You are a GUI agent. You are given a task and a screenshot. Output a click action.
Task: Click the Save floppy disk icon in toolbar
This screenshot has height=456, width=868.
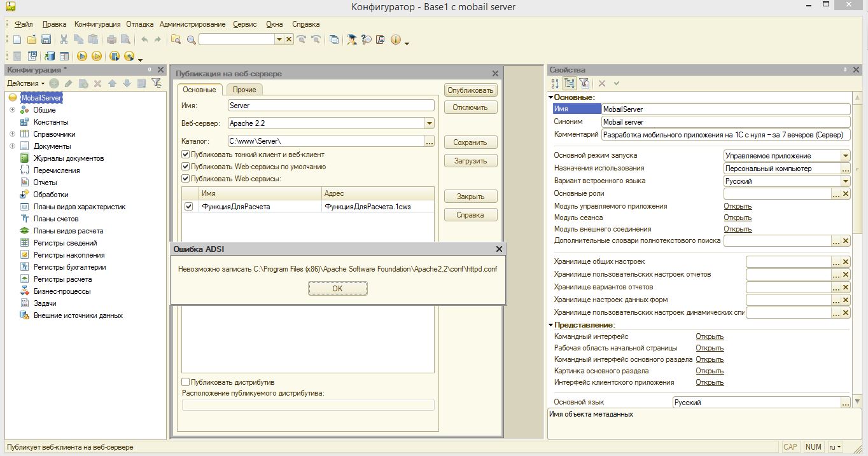point(46,39)
